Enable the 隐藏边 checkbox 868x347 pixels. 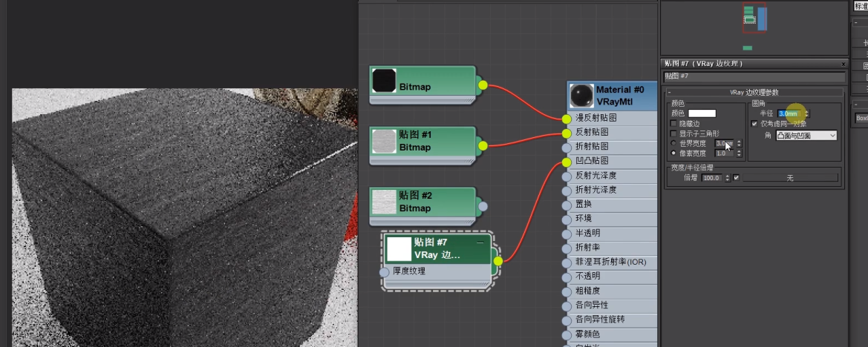[673, 124]
